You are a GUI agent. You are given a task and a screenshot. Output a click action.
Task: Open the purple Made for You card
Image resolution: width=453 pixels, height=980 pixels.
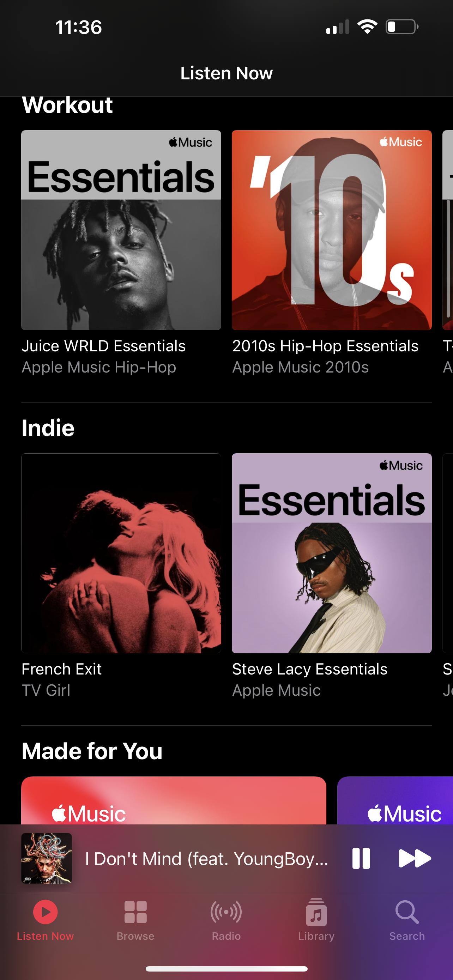pyautogui.click(x=395, y=800)
